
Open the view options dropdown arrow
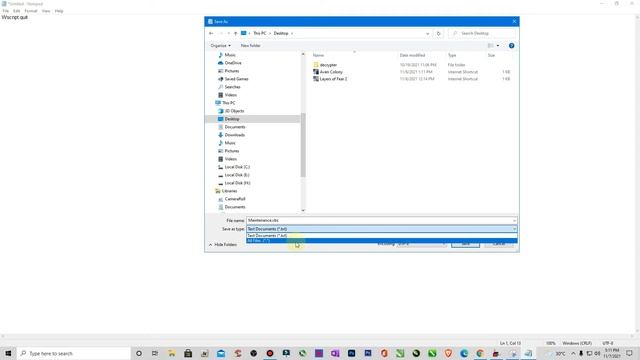point(498,46)
